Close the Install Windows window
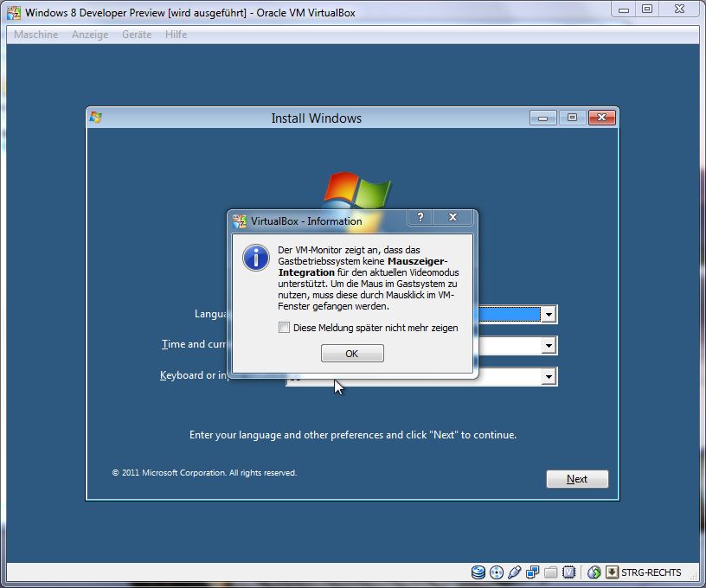This screenshot has width=706, height=588. tap(602, 118)
